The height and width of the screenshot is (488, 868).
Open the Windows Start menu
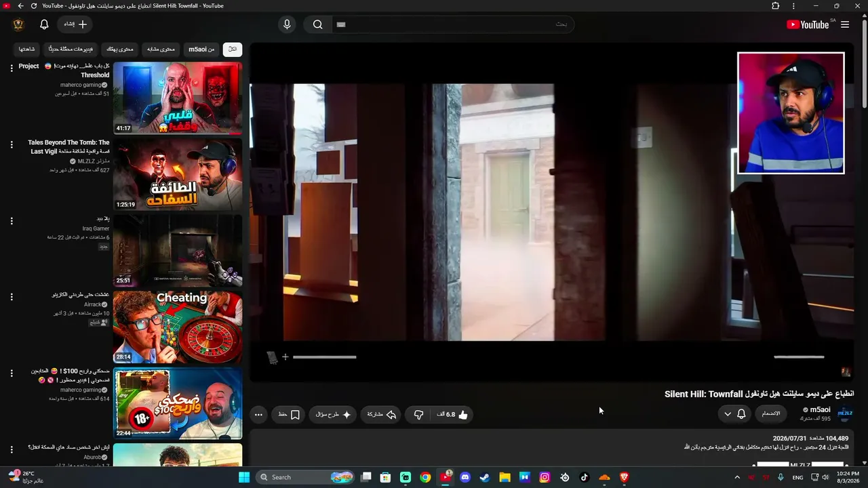(x=244, y=477)
